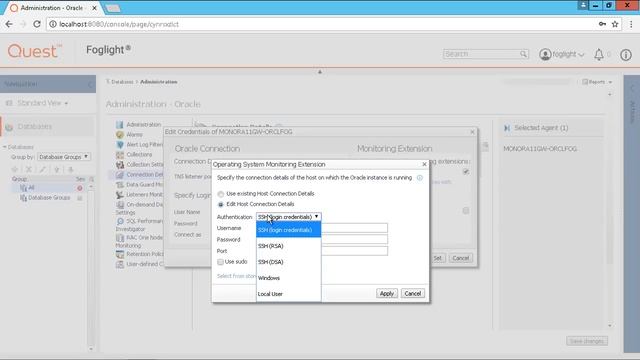640x360 pixels.
Task: Open the alarm bell notifications
Action: pos(599,54)
